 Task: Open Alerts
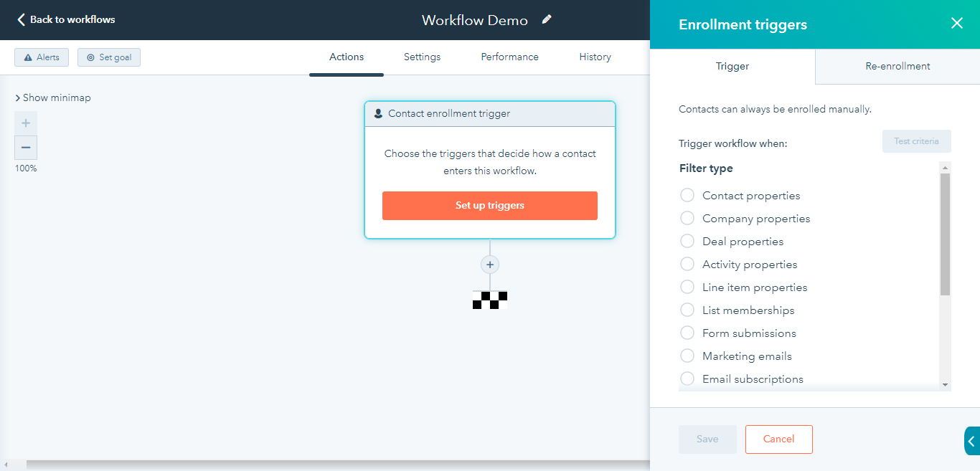42,57
